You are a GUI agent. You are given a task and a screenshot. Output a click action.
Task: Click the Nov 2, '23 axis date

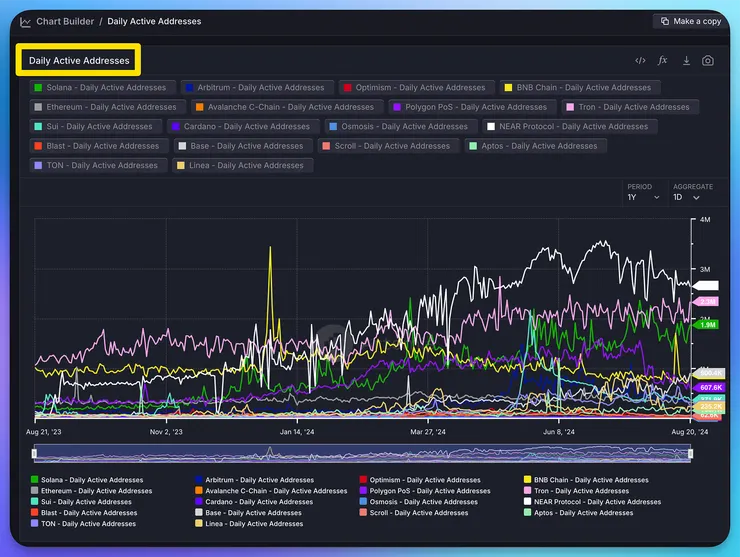tap(166, 432)
